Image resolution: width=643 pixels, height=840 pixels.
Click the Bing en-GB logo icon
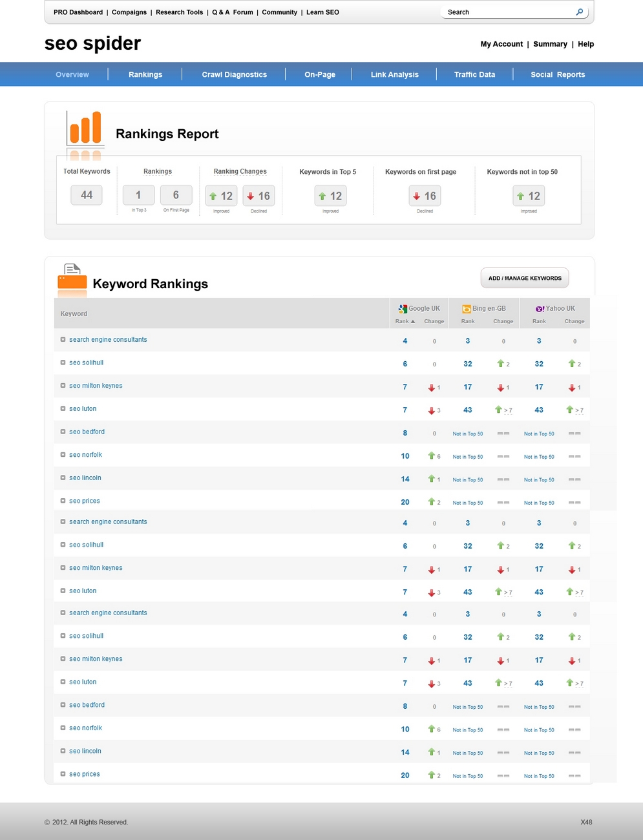pos(467,309)
